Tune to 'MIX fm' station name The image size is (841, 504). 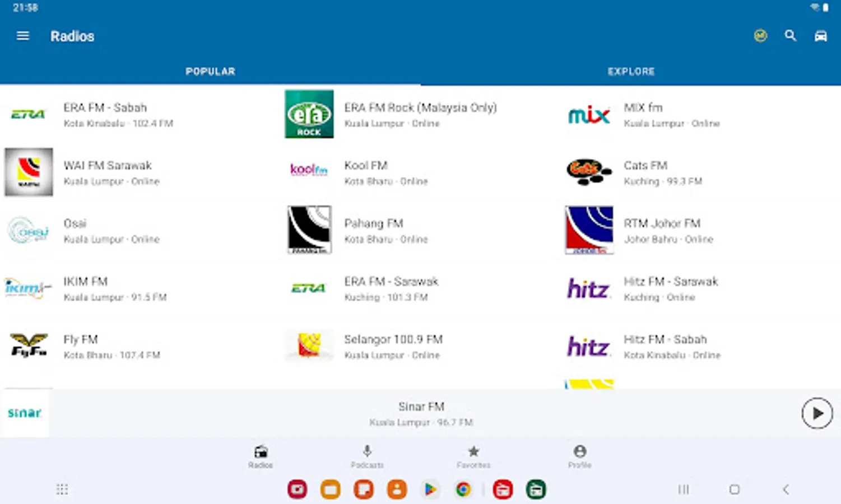click(x=643, y=108)
